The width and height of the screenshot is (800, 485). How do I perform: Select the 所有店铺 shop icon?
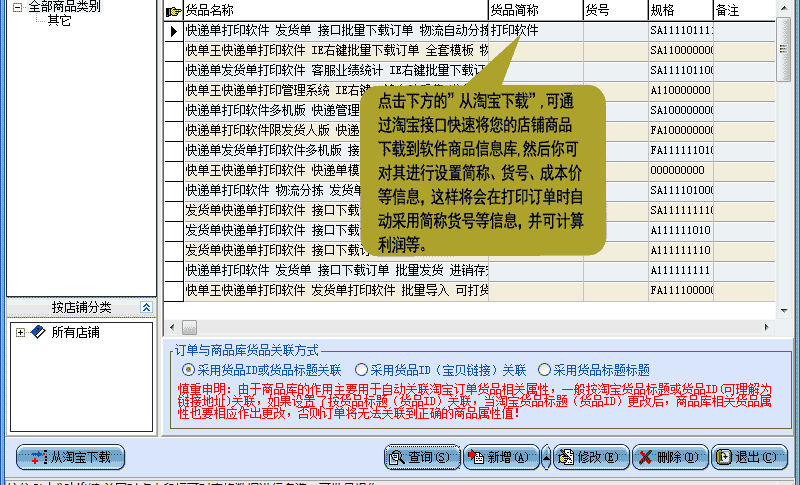point(38,332)
